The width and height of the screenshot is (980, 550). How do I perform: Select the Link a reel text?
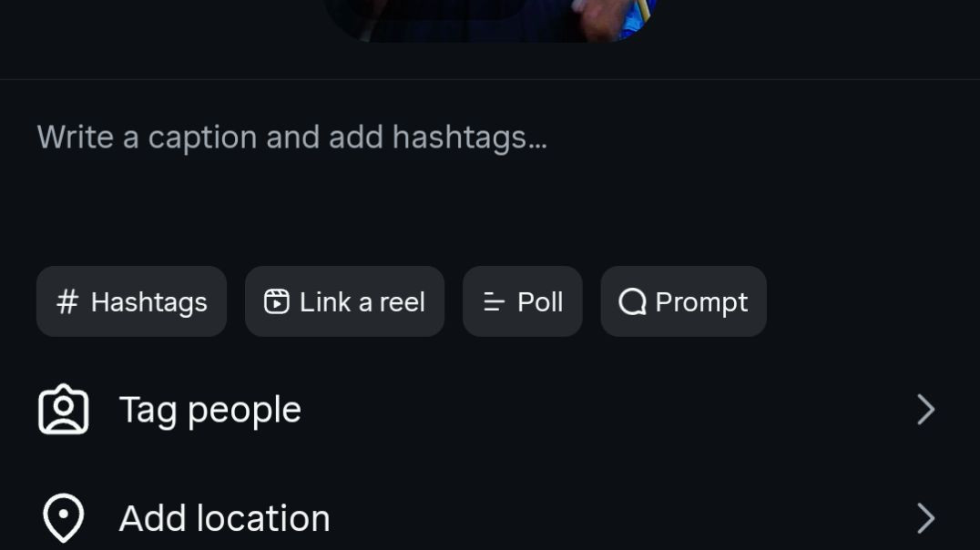362,301
